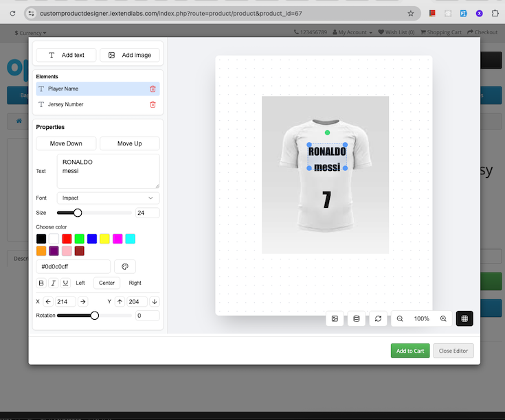Pick the red color swatch
Image resolution: width=505 pixels, height=420 pixels.
click(67, 239)
